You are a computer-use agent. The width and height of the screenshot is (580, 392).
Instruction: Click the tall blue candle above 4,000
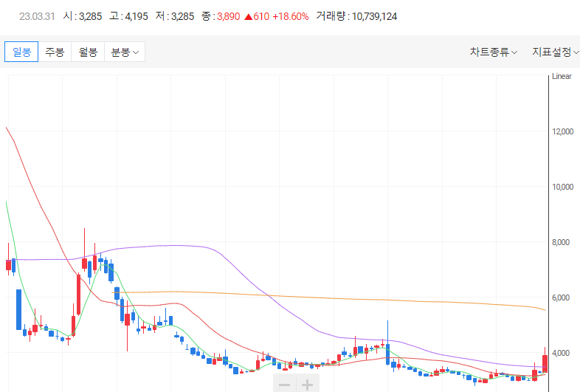click(x=387, y=354)
